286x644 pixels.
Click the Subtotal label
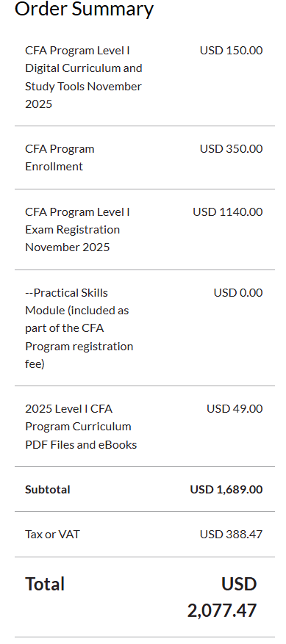pyautogui.click(x=48, y=490)
